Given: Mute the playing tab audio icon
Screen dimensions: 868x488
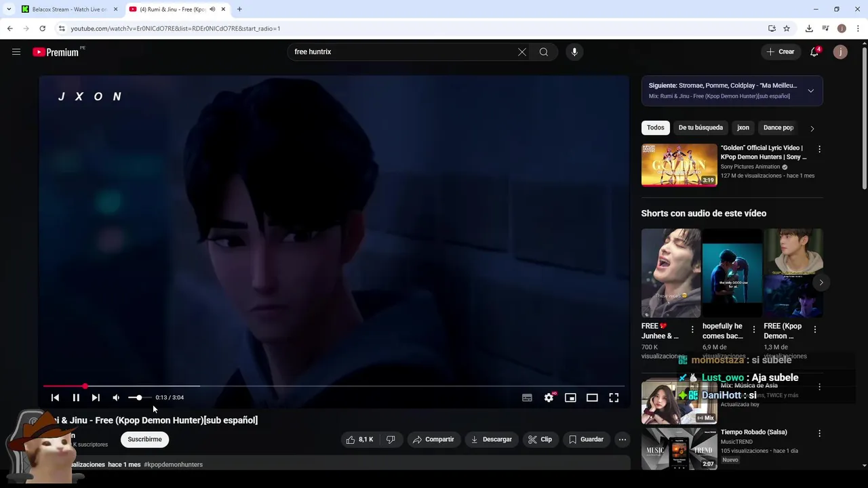Looking at the screenshot, I should coord(212,9).
